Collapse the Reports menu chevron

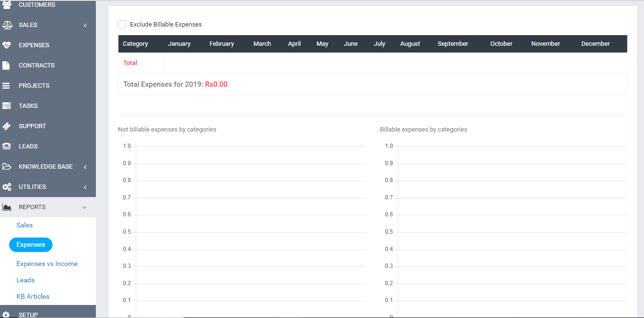point(85,207)
